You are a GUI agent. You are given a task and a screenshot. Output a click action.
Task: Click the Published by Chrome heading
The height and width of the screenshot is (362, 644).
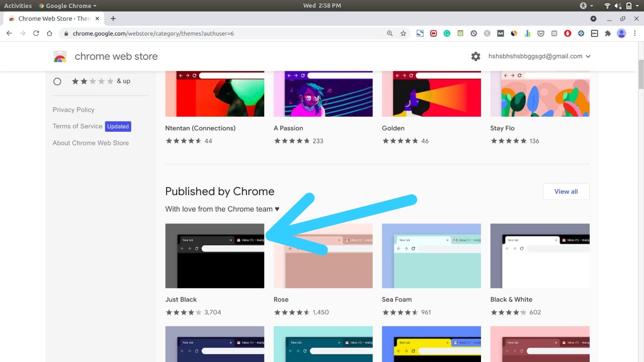coord(220,192)
